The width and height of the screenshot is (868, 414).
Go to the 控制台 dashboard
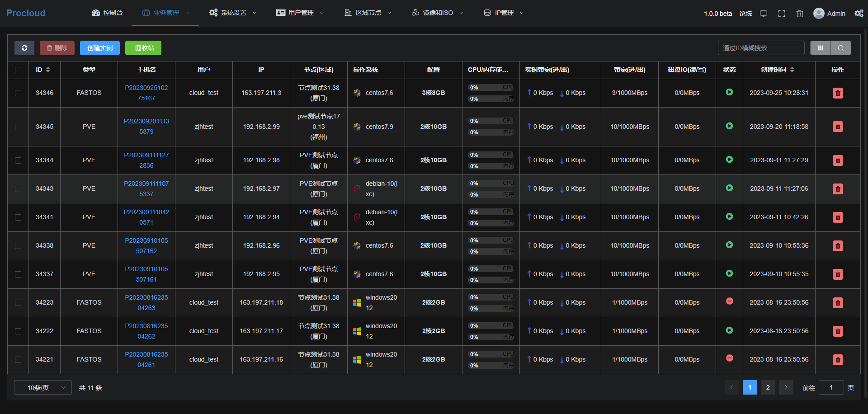click(x=107, y=13)
